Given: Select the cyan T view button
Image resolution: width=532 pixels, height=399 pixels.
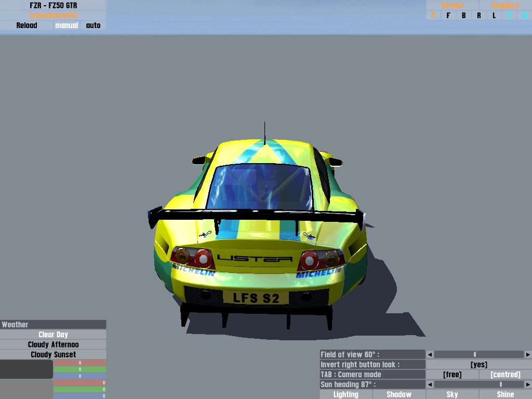Looking at the screenshot, I should coord(509,15).
